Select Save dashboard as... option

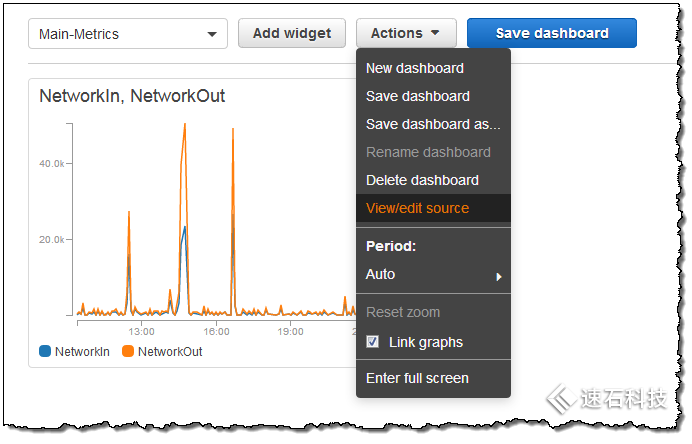(433, 124)
